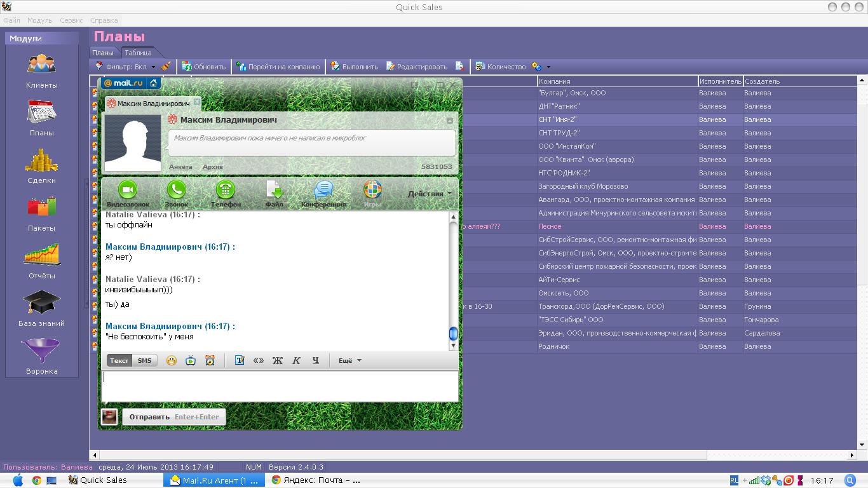Open the text font settings icon

click(x=240, y=360)
